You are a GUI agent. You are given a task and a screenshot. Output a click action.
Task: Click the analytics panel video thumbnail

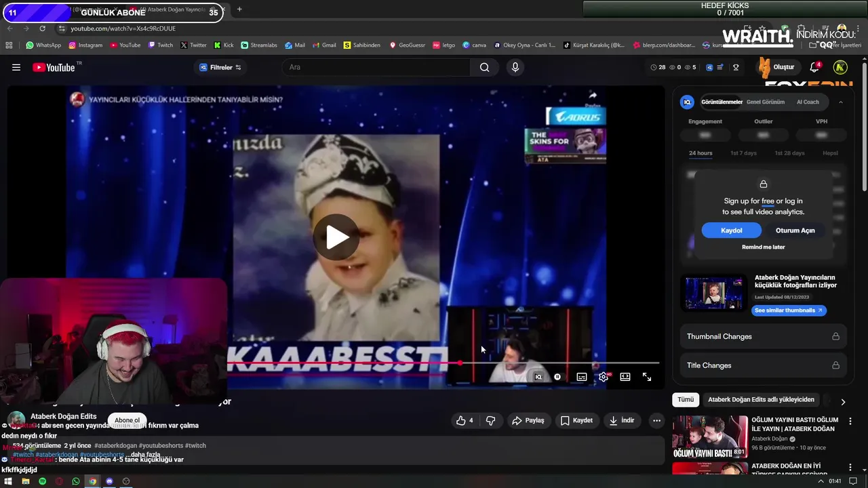pos(714,293)
